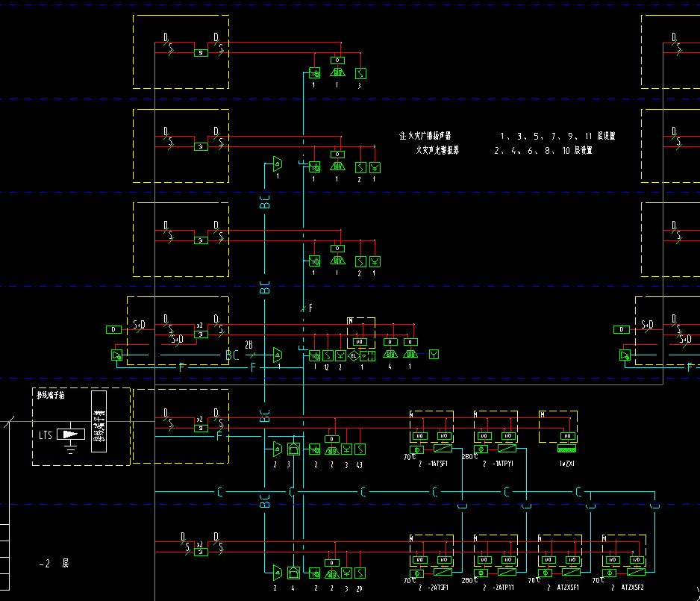The image size is (700, 601).
Task: Click the 注:火灾广播扬声器 note text
Action: [x=425, y=136]
